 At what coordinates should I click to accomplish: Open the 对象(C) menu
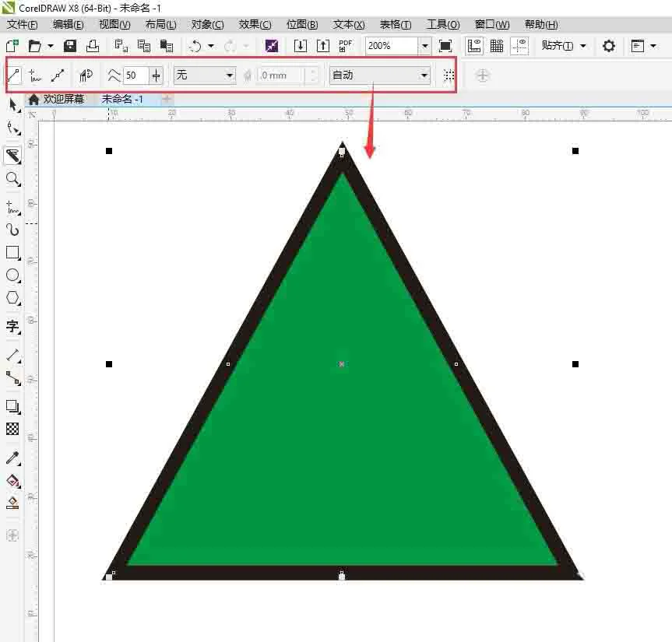click(207, 25)
